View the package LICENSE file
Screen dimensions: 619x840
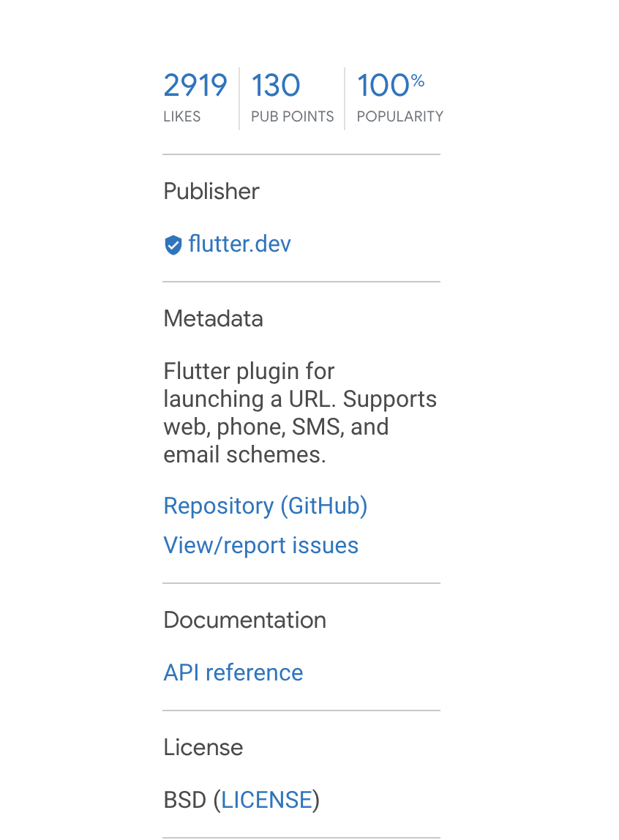pyautogui.click(x=266, y=800)
